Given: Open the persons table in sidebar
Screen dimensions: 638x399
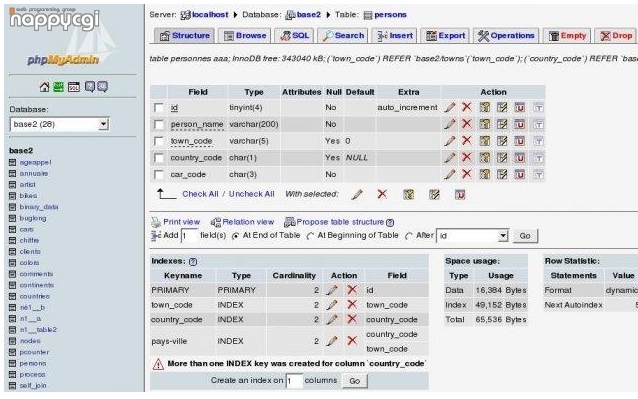Looking at the screenshot, I should 33,363.
